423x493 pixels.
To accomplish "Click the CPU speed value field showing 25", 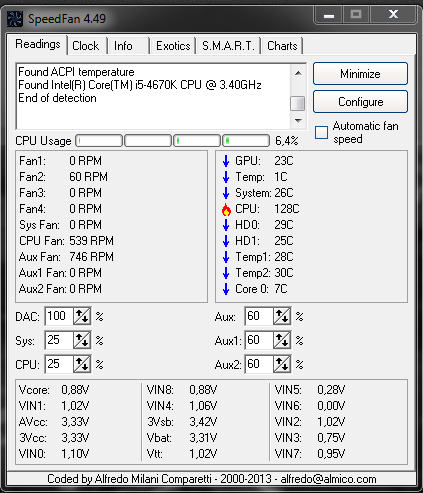I will click(59, 364).
